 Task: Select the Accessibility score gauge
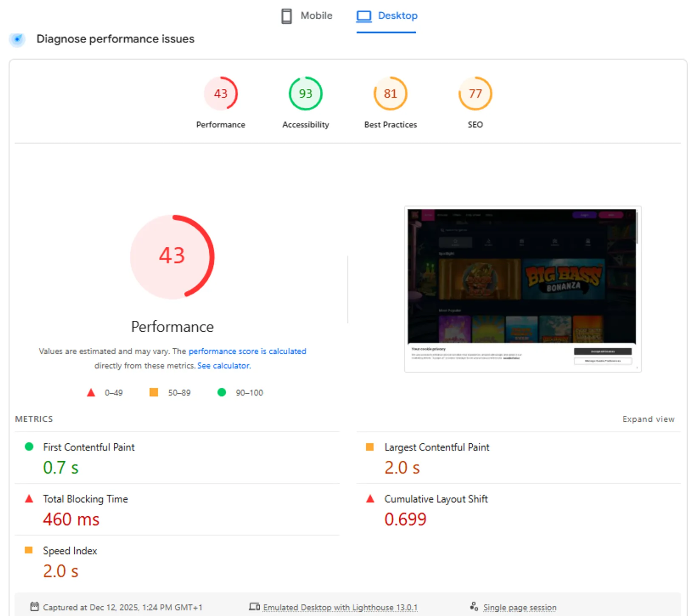[305, 93]
